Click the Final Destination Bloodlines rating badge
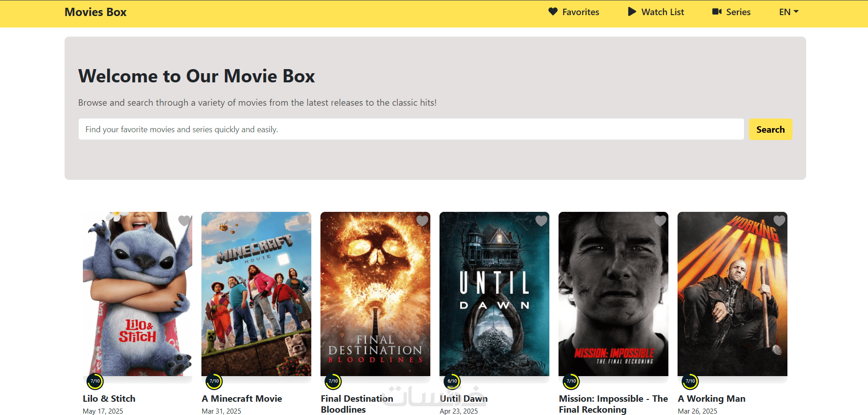 point(333,381)
